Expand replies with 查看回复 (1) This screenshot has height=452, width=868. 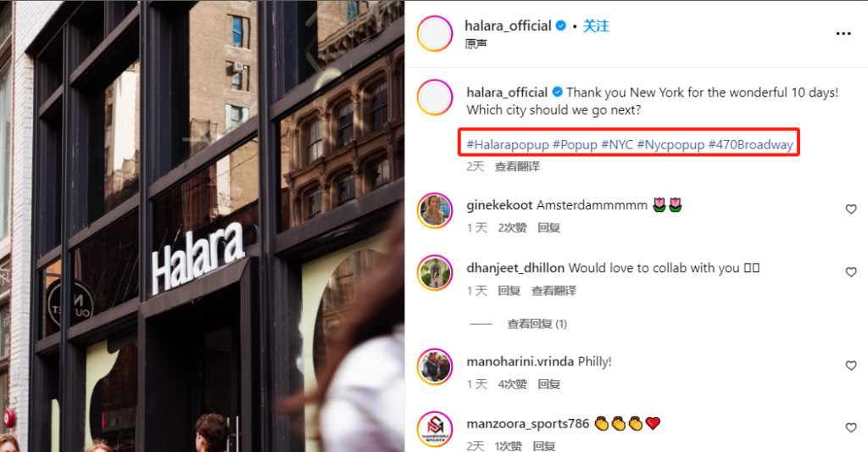[537, 324]
